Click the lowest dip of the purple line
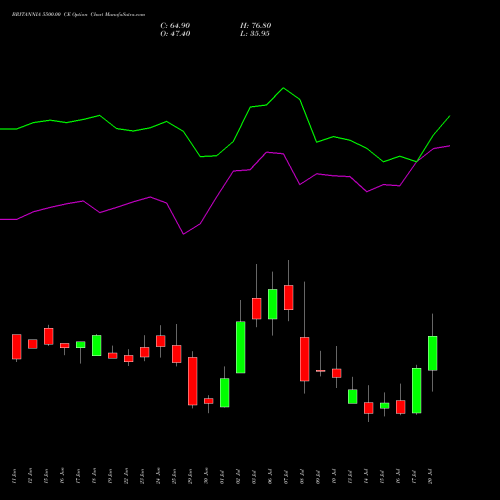Image resolution: width=500 pixels, height=500 pixels. pos(184,234)
